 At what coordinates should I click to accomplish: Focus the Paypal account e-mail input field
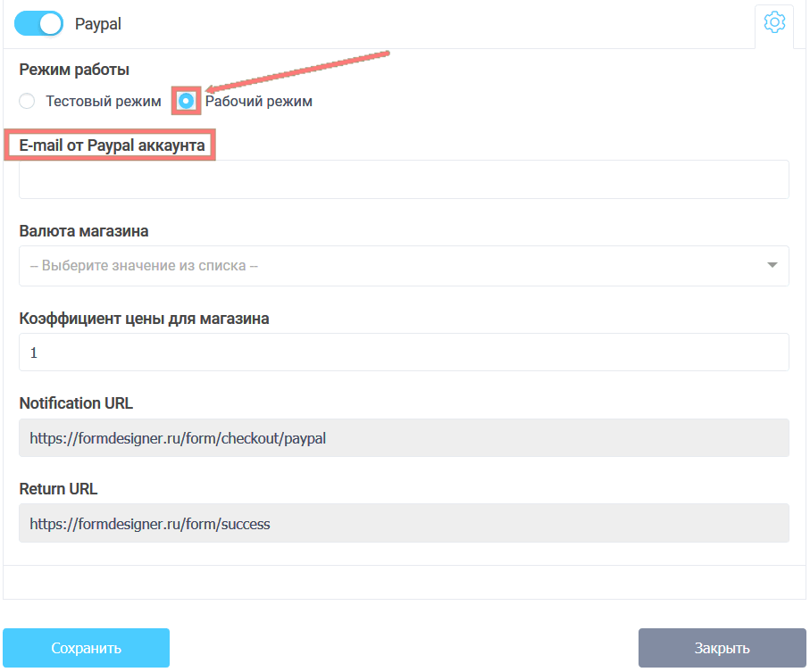tap(404, 179)
